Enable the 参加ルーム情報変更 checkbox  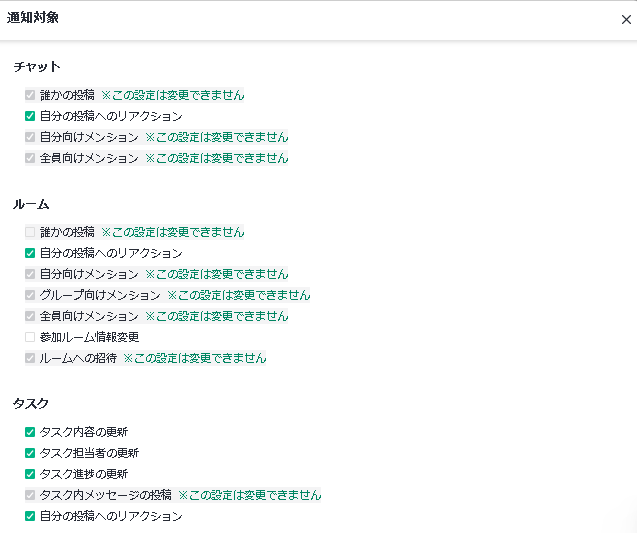coord(30,337)
